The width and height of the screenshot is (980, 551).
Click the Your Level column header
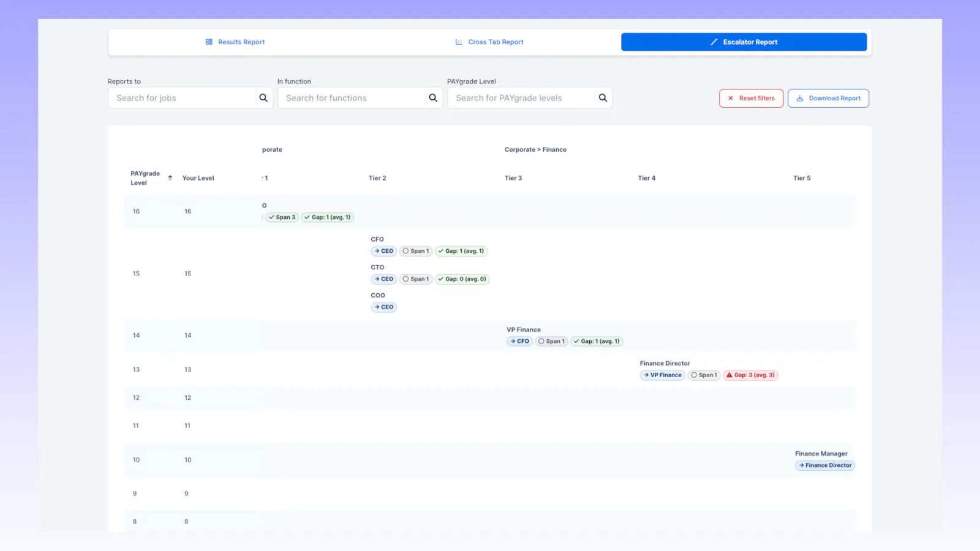(198, 178)
